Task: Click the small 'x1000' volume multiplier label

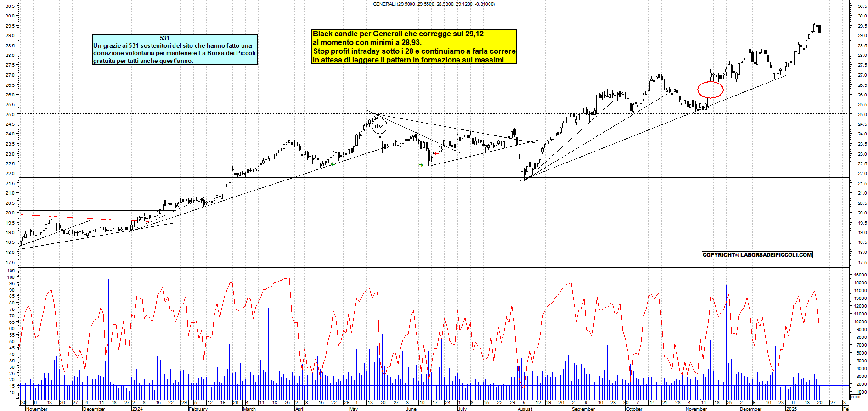Action: 856,397
